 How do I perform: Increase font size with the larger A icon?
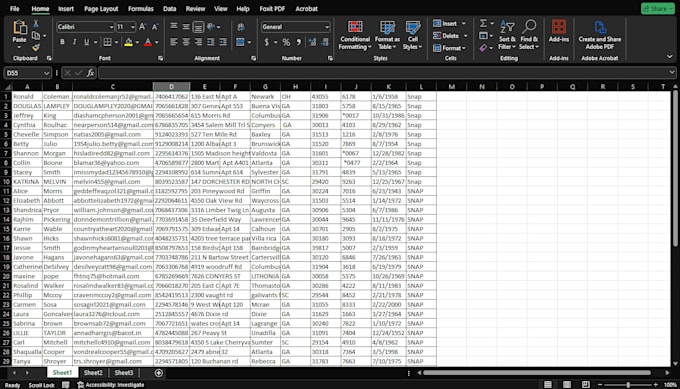click(142, 27)
